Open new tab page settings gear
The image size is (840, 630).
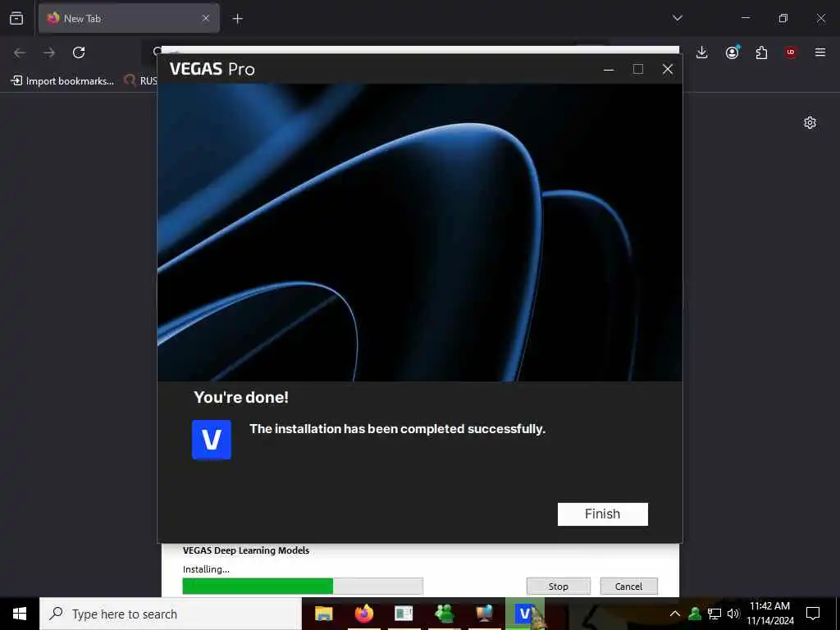tap(810, 123)
